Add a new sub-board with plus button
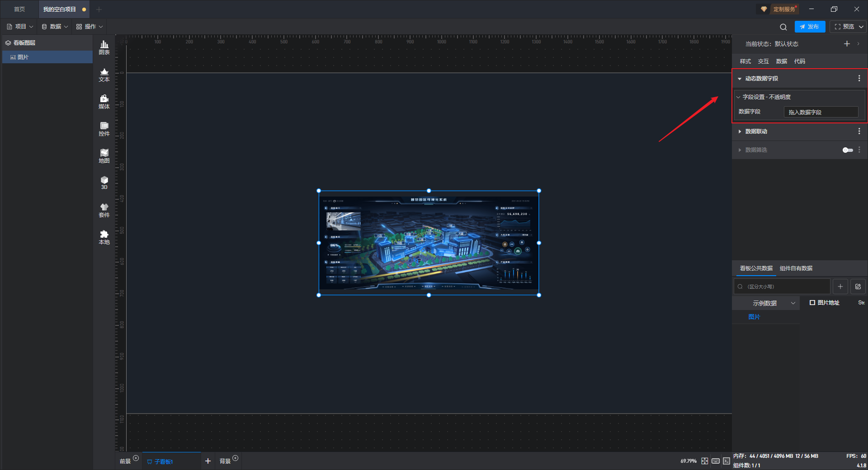Image resolution: width=868 pixels, height=470 pixels. pos(208,461)
